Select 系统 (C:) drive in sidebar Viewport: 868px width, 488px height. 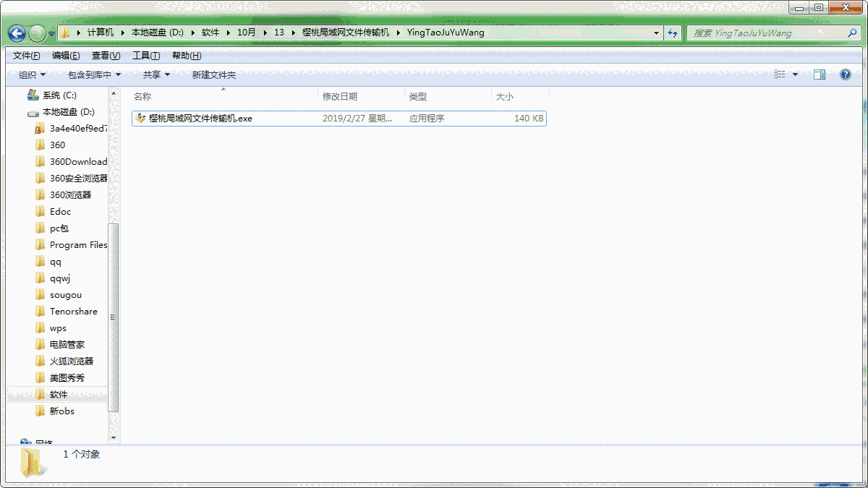(x=59, y=95)
